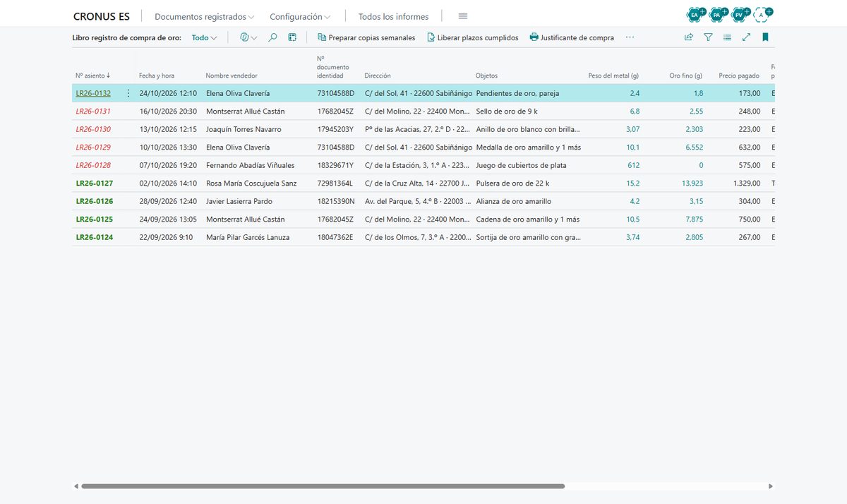Screen dimensions: 847x504
Task: Expand the Configuración menu
Action: coord(300,16)
